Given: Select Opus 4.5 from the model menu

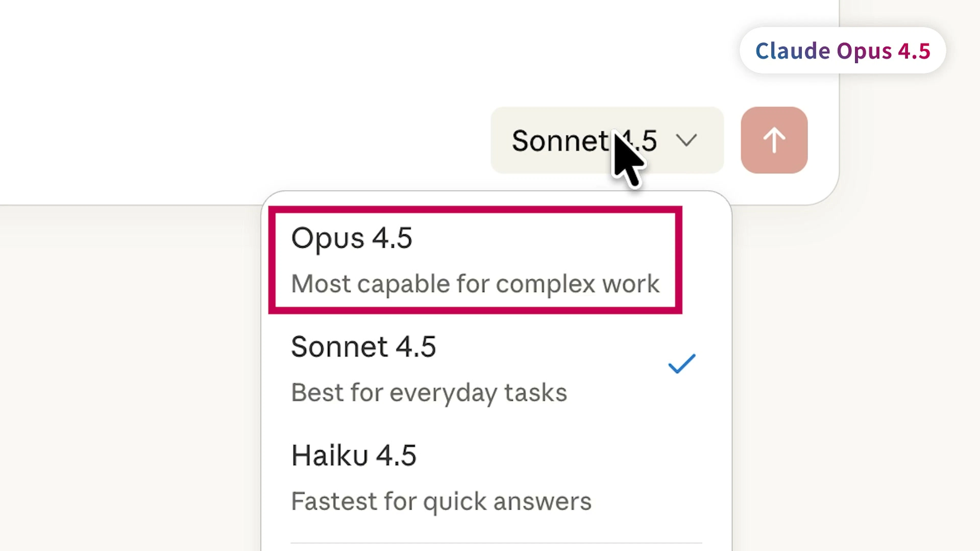Looking at the screenshot, I should (x=475, y=260).
